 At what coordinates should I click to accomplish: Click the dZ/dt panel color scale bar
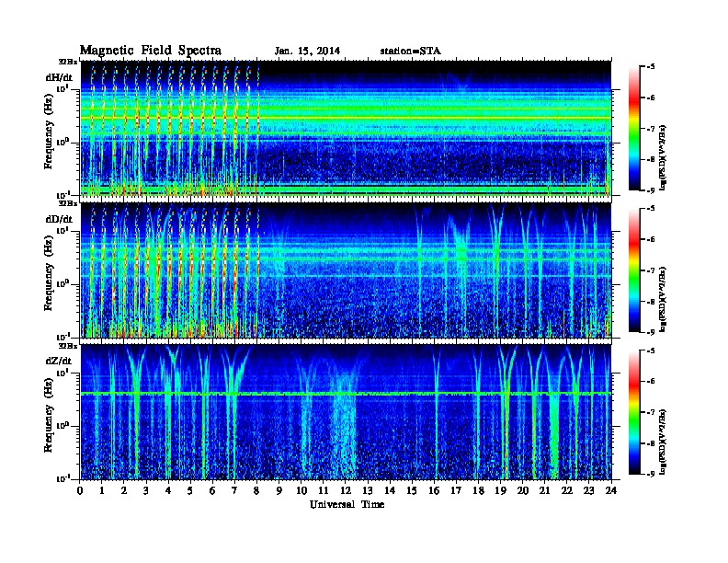633,412
